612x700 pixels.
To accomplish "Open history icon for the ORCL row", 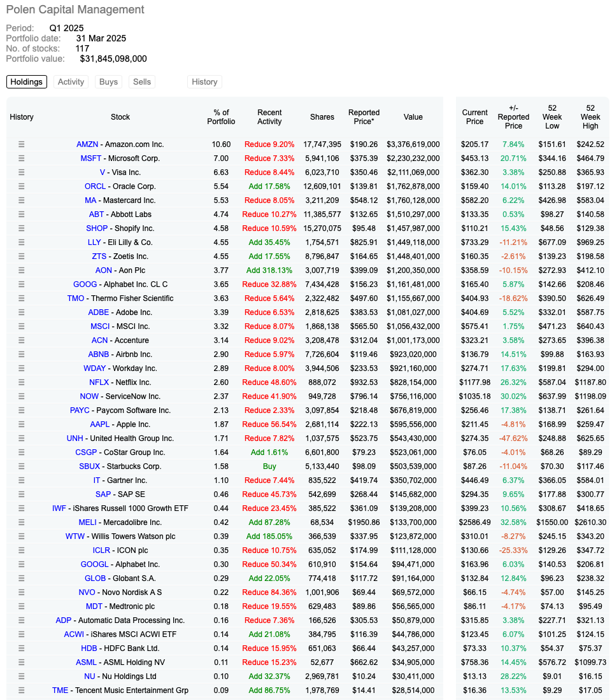I will [22, 186].
